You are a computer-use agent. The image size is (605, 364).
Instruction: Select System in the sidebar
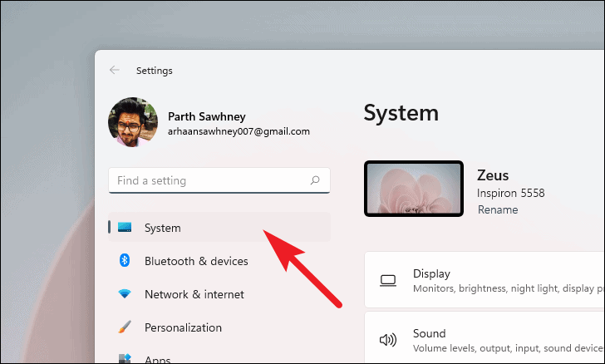click(x=219, y=228)
